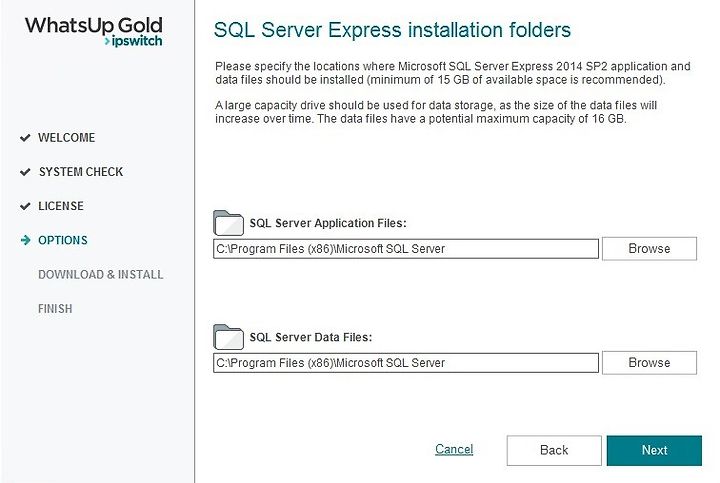Go to the LICENSE step
720x483 pixels.
(61, 206)
